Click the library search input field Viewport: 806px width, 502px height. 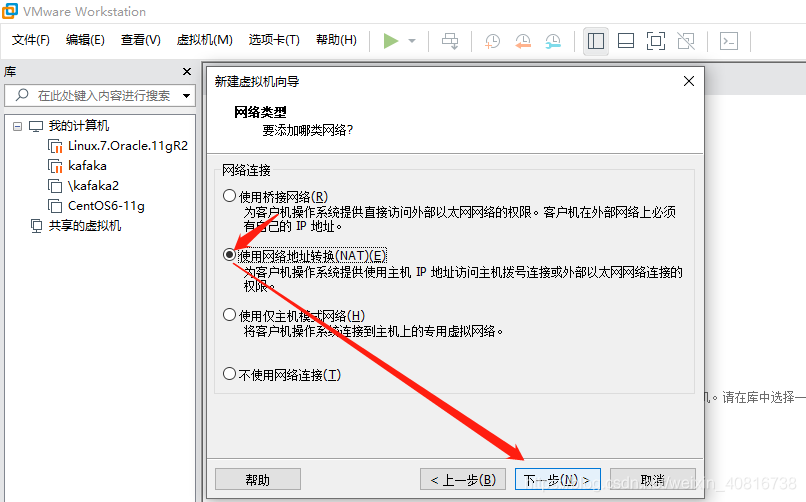tap(100, 96)
